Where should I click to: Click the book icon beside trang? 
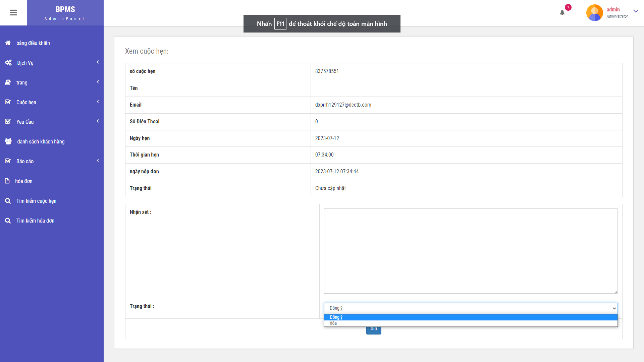pyautogui.click(x=8, y=82)
